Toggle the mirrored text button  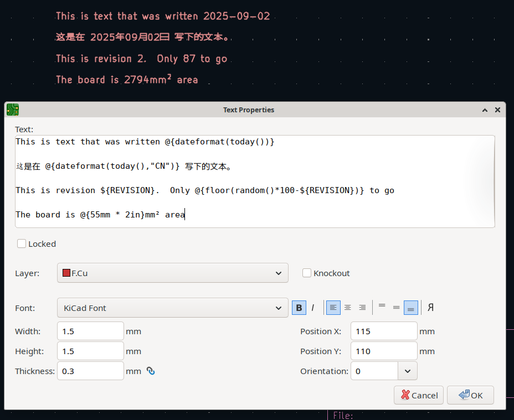point(430,308)
